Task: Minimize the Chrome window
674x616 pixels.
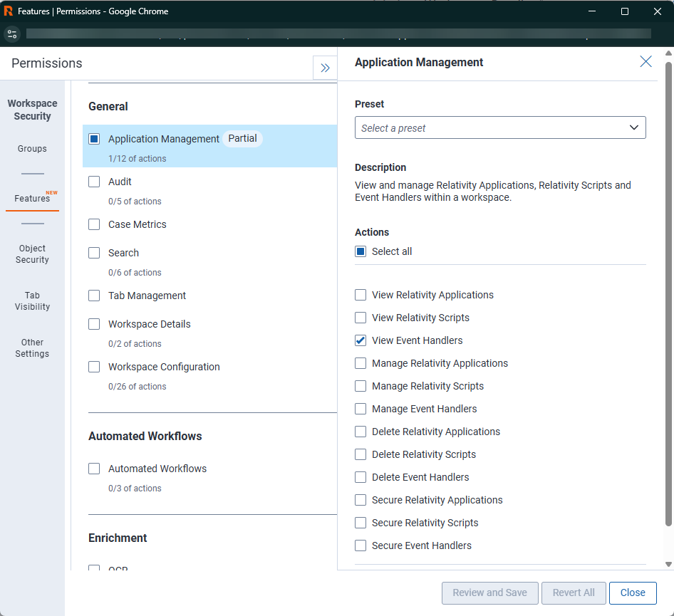Action: (x=592, y=11)
